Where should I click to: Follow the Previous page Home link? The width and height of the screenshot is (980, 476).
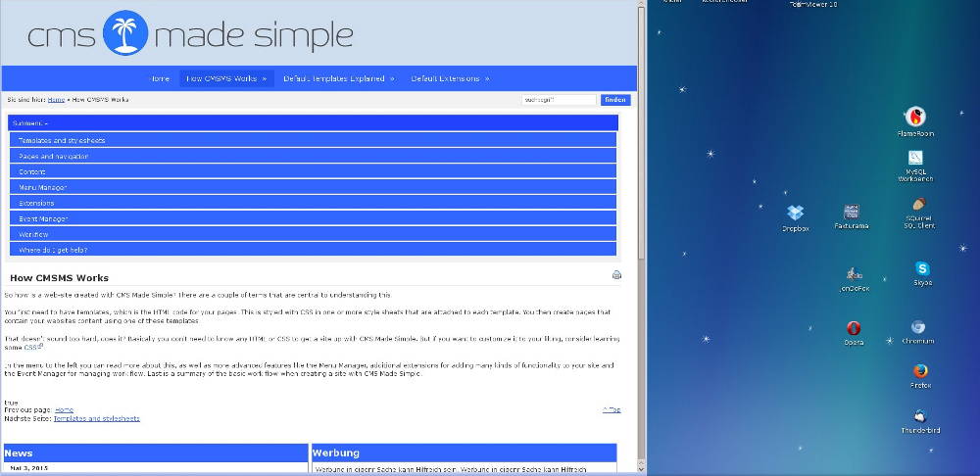[65, 409]
